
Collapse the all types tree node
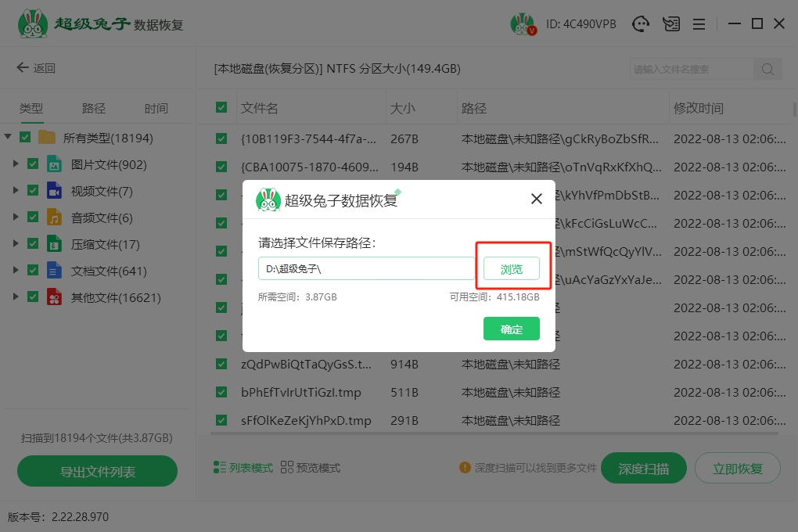tap(8, 138)
